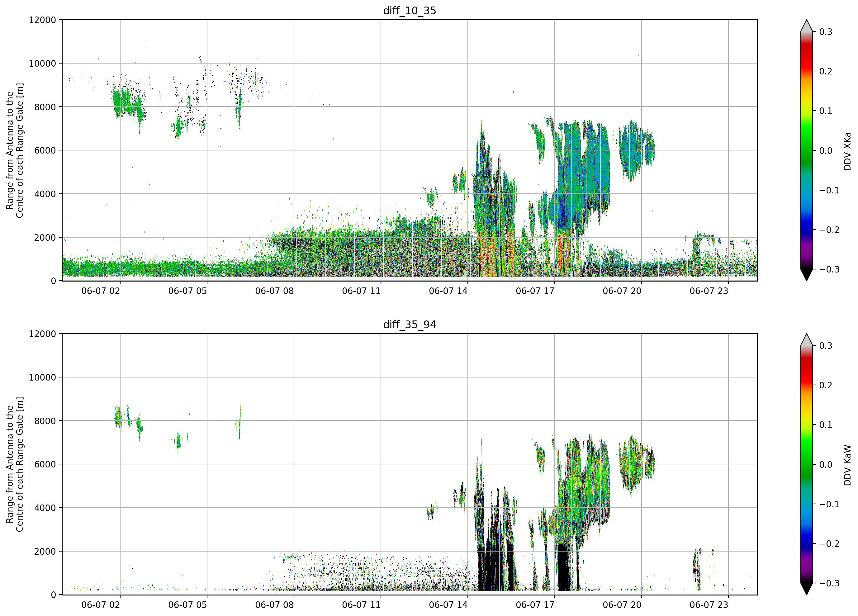Click the −0.3 tick on DDV-KaW colorbar

point(829,583)
